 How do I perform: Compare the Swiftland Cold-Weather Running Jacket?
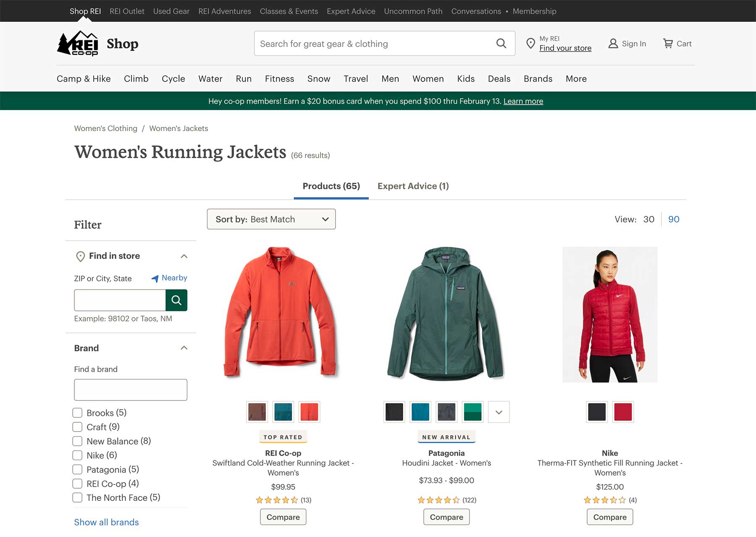pos(283,517)
